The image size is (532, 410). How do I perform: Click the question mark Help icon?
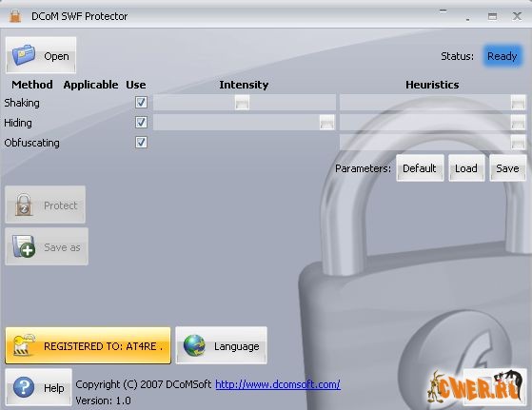(x=24, y=387)
